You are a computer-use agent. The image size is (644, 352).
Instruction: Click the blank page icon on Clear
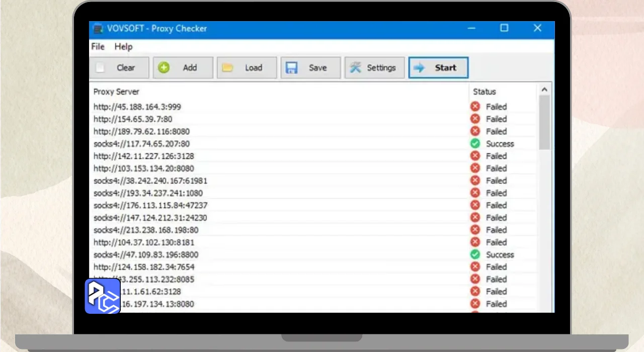101,67
